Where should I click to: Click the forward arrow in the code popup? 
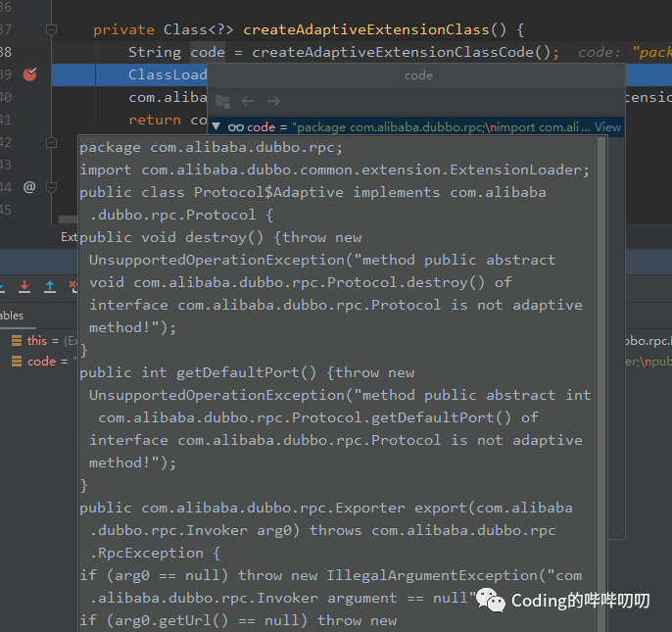273,101
